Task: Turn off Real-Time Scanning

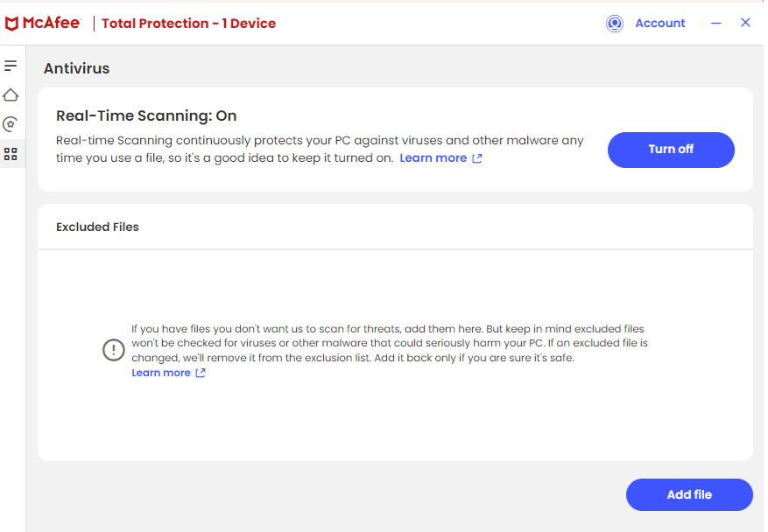Action: coord(671,150)
